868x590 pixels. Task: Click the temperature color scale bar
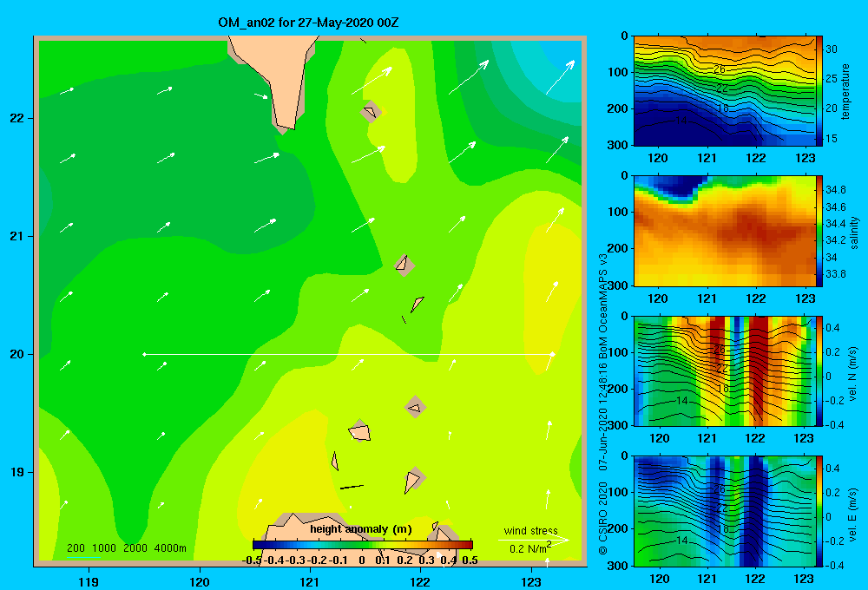(x=819, y=91)
